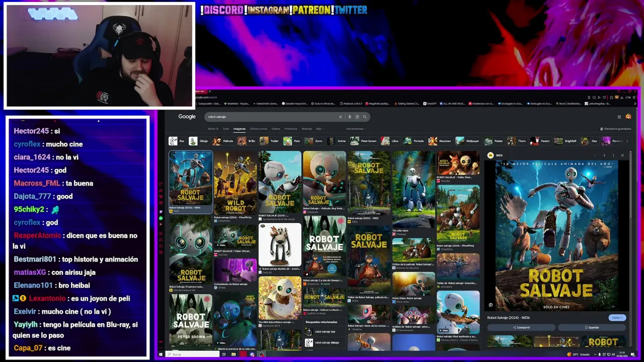Open the Windows Start menu
Viewport: 644px width, 362px height.
[161, 354]
